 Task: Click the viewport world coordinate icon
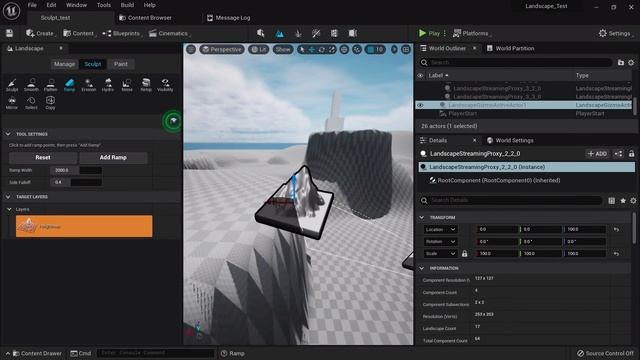(344, 49)
